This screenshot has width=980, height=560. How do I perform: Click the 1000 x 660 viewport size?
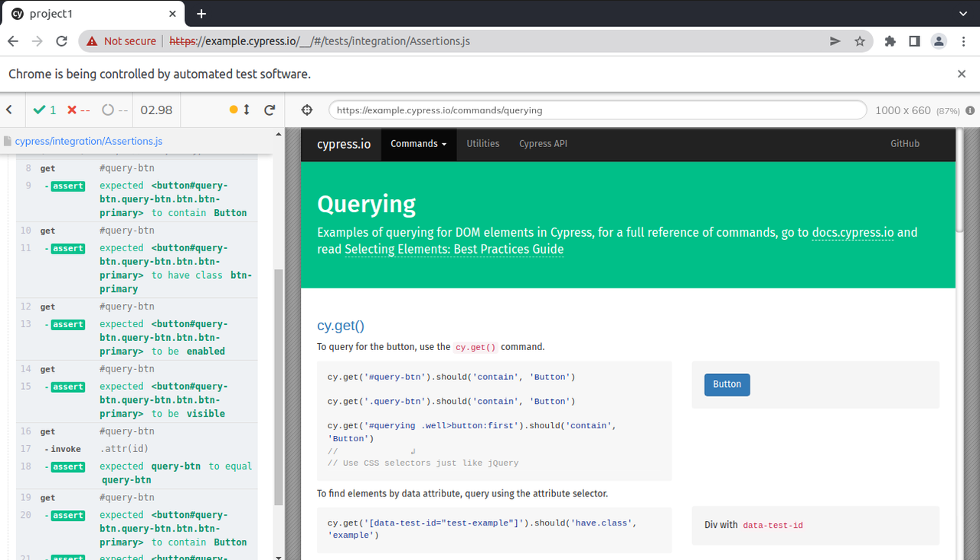[x=903, y=110]
